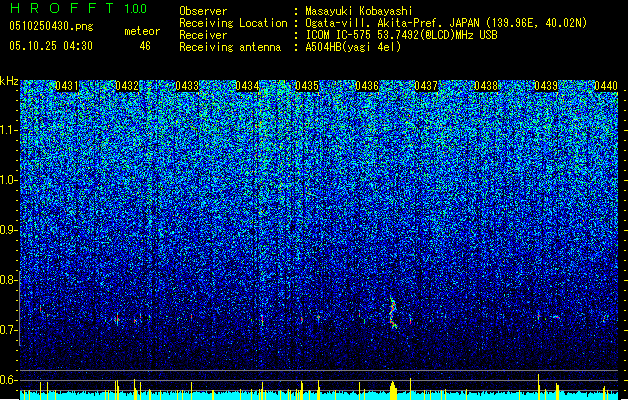Screen dimensions: 629x400
Task: Click the date stamp 05.10.25 04:30
Action: (51, 46)
